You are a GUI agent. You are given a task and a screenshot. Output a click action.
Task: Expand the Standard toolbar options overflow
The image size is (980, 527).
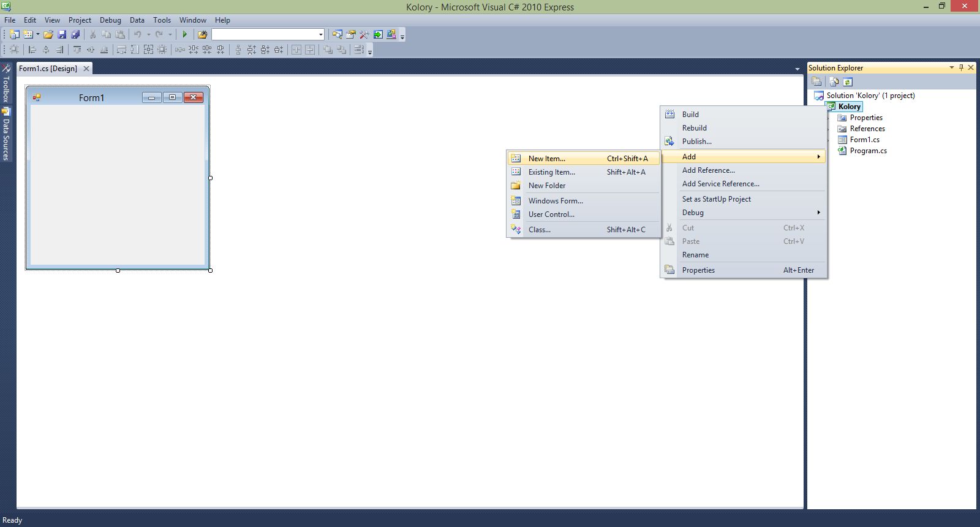402,37
